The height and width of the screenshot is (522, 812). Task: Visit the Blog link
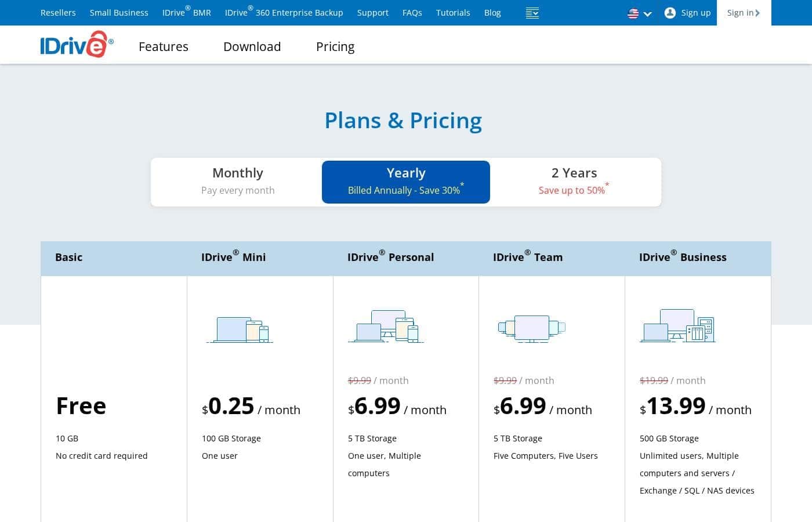(x=492, y=13)
